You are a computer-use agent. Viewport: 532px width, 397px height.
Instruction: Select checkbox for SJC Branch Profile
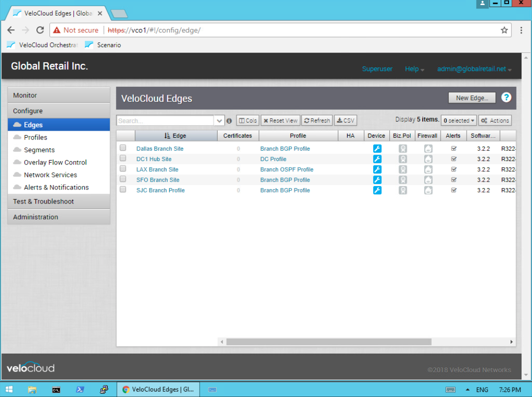(x=123, y=190)
